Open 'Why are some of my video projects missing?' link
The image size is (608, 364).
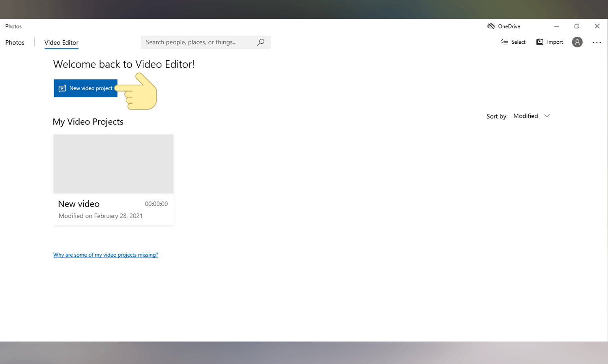pyautogui.click(x=106, y=255)
